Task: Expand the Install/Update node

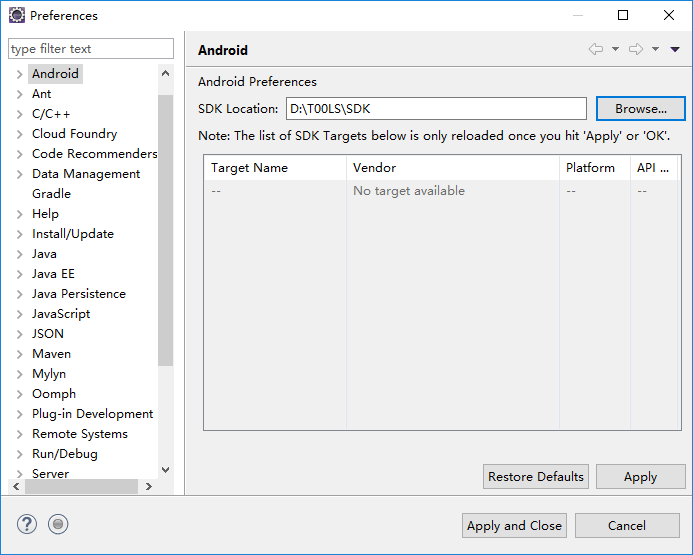Action: [19, 234]
